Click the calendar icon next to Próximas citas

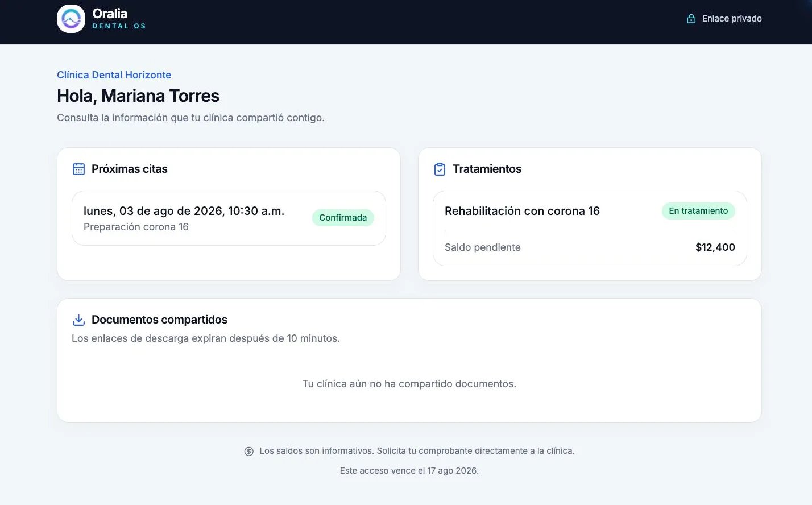point(78,169)
